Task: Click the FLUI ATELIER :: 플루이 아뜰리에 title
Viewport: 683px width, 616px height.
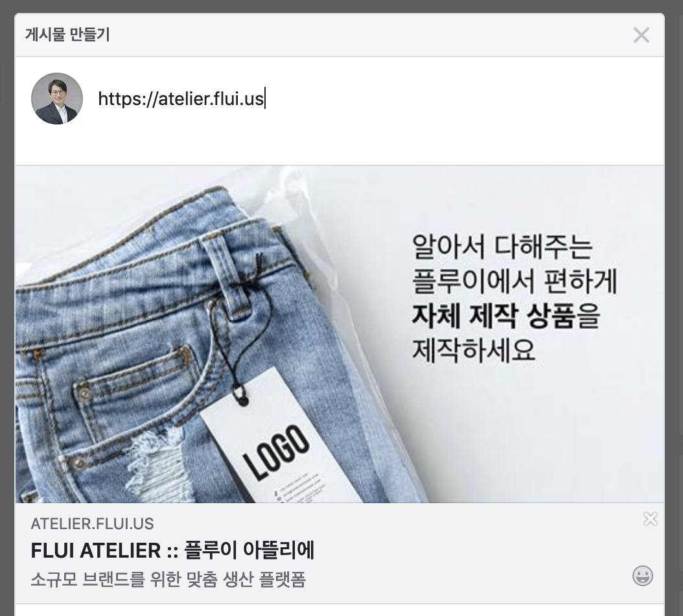Action: tap(172, 550)
